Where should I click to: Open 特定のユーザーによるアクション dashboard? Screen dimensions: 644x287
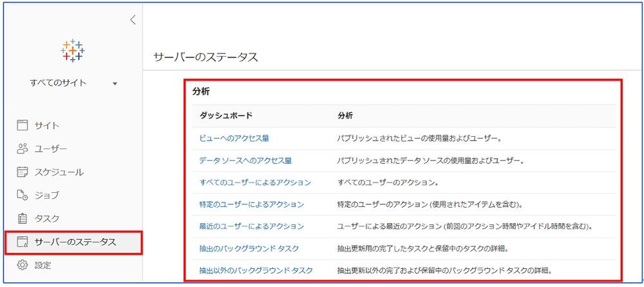(252, 204)
